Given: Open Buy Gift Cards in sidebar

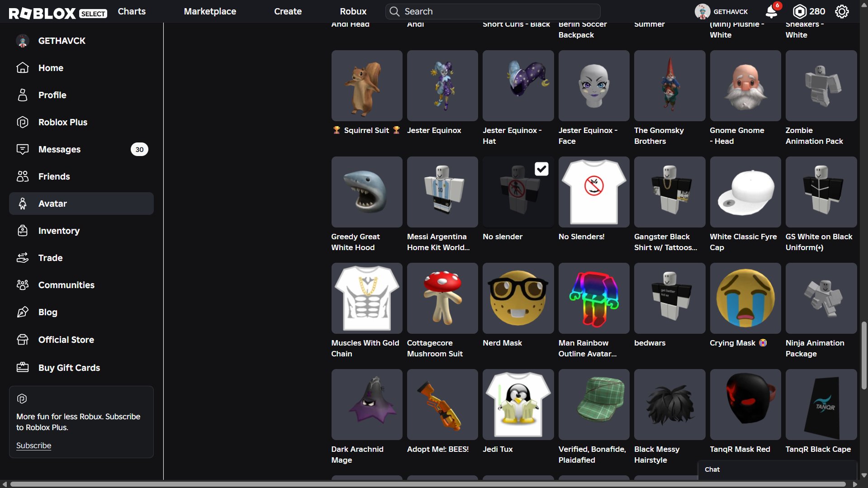Looking at the screenshot, I should point(81,368).
